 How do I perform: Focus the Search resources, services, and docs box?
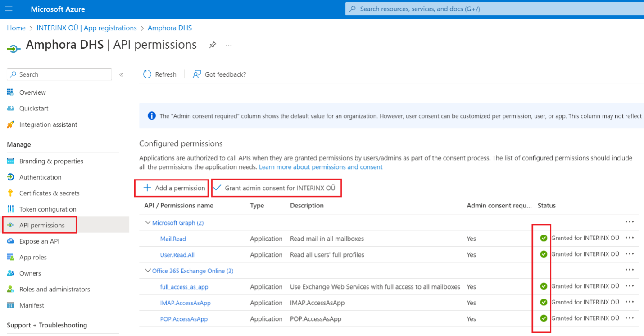(494, 9)
